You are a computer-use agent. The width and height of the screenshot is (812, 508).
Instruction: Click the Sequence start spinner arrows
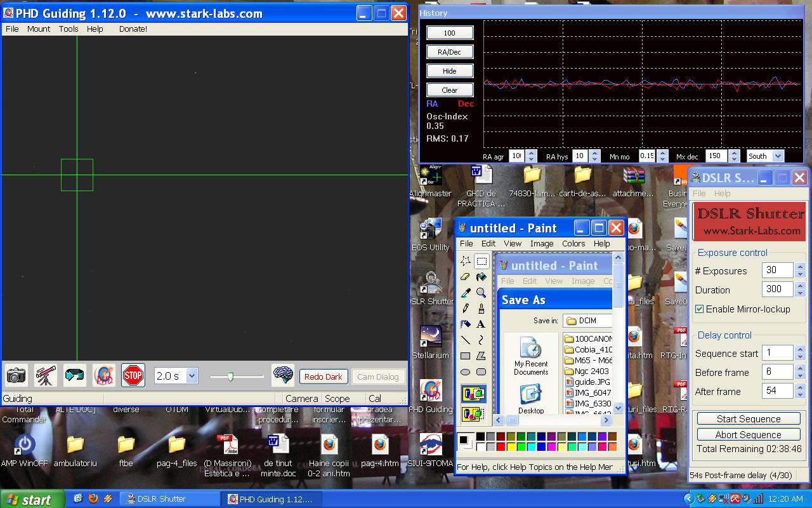coord(800,353)
